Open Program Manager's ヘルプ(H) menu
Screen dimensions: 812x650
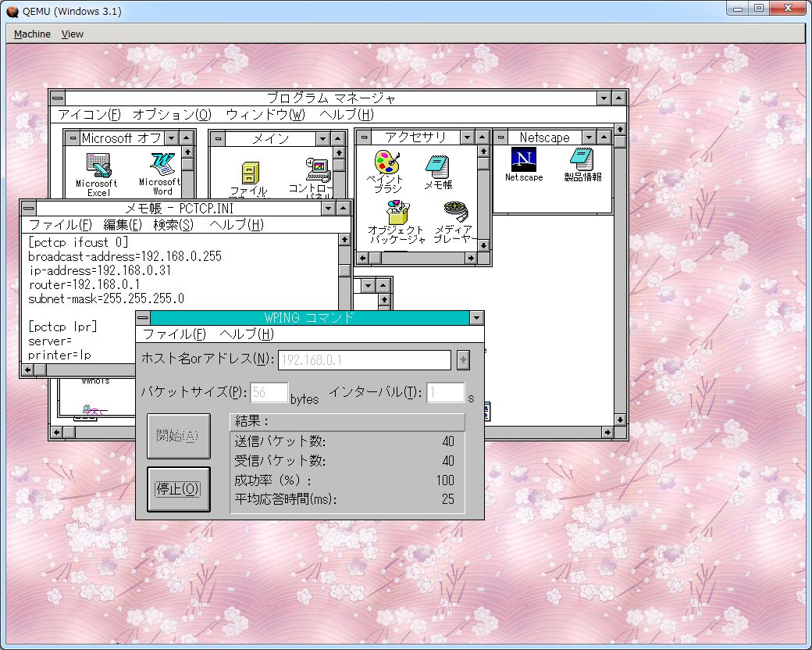pos(347,115)
